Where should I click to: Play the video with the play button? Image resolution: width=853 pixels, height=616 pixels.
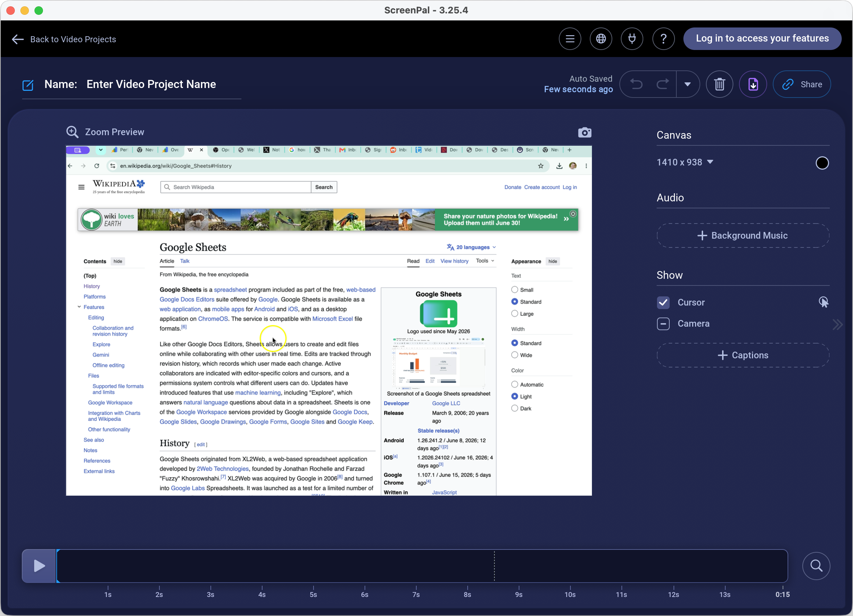[39, 566]
